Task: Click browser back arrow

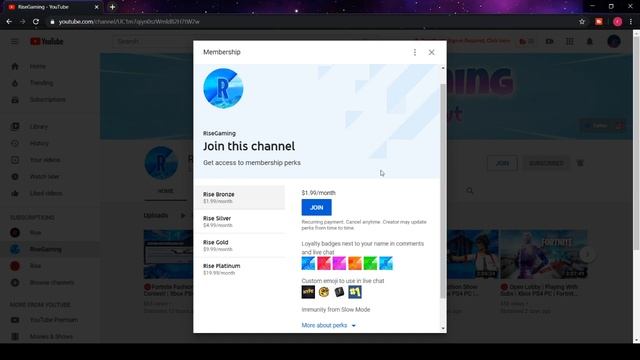Action: (9, 22)
